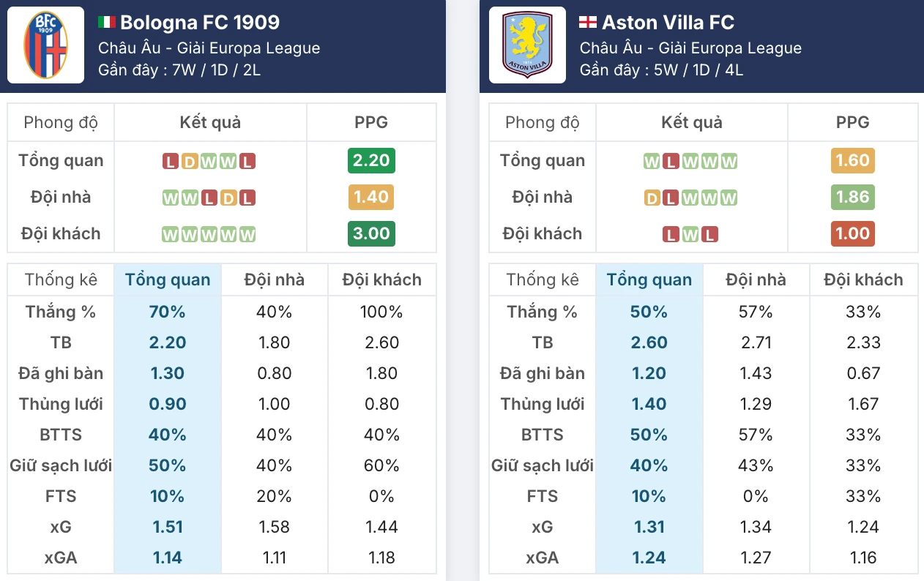924x581 pixels.
Task: Select the Italy flag next to Bologna
Action: [x=108, y=22]
